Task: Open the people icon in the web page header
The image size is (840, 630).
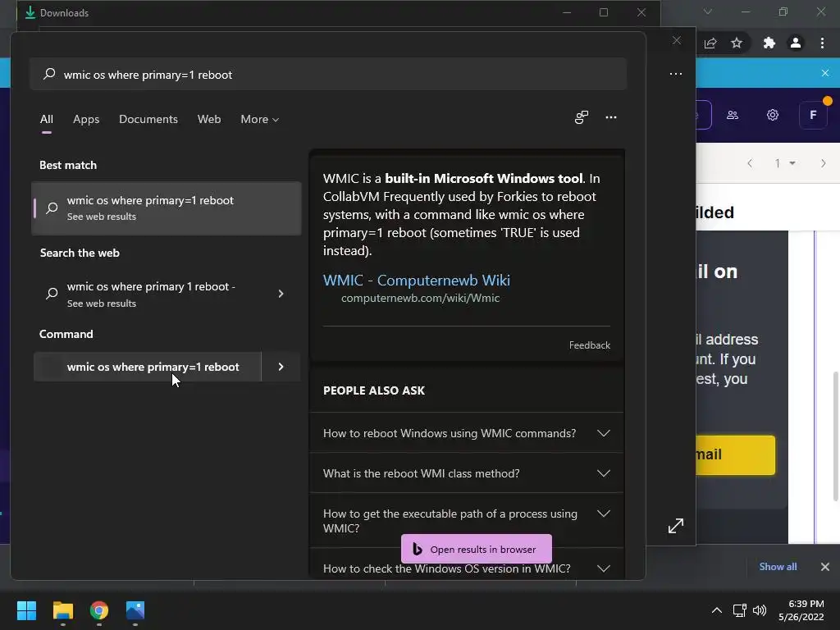Action: click(x=733, y=115)
